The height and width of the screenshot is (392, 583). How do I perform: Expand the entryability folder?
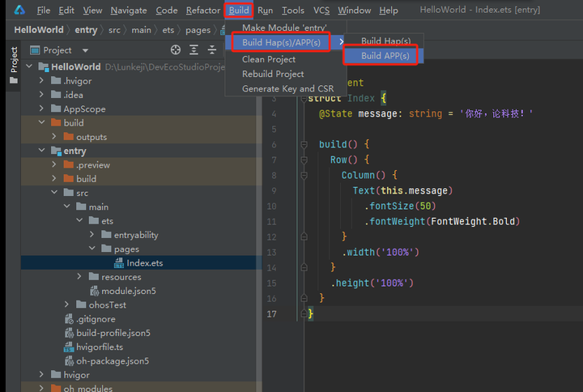91,235
